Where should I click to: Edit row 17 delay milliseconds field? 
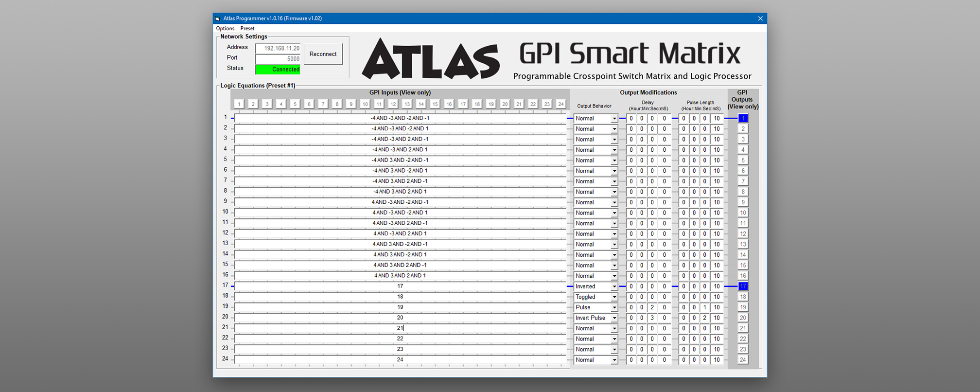click(x=664, y=286)
